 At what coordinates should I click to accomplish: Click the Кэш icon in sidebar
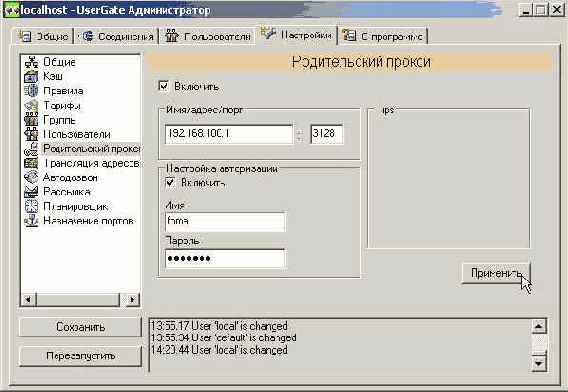coord(31,76)
